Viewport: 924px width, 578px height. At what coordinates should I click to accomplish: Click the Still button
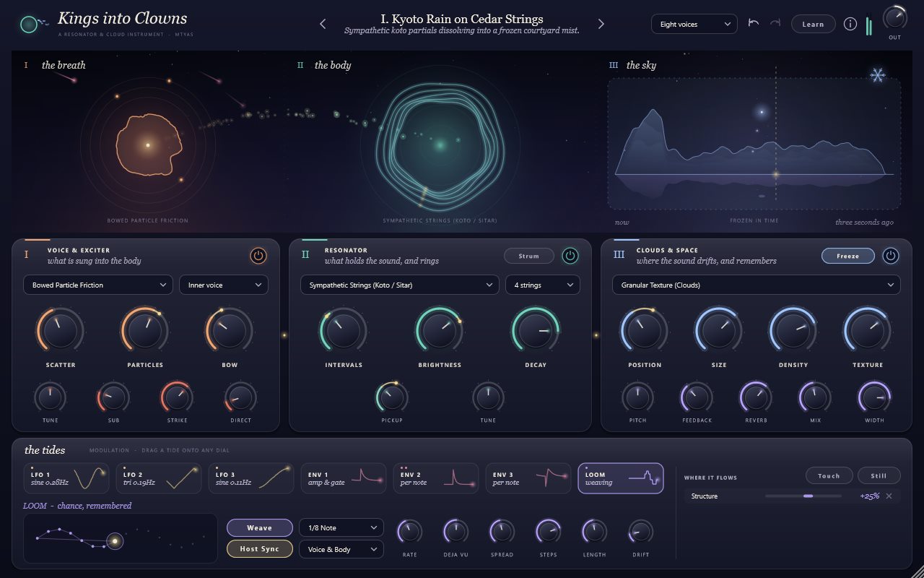pos(879,475)
